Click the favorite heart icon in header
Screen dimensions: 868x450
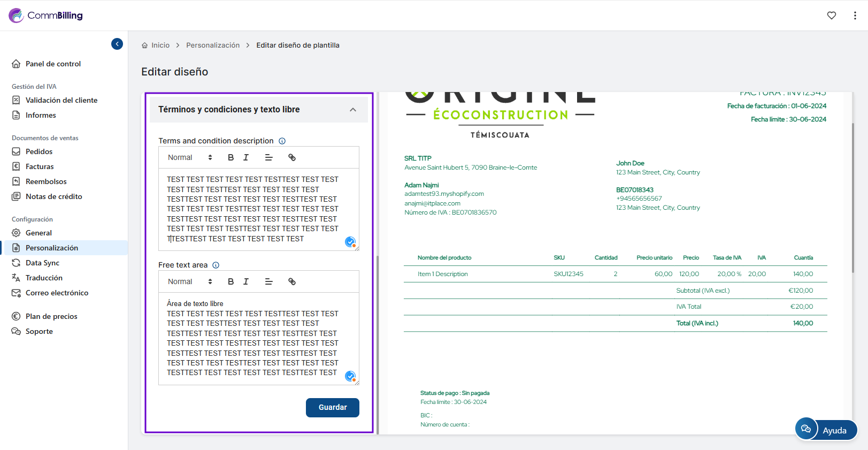831,16
